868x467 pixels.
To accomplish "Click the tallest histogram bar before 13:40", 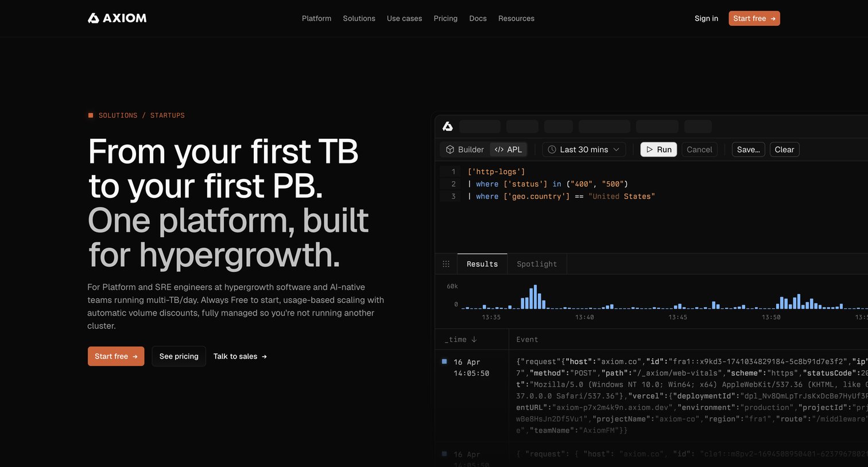I will pyautogui.click(x=535, y=297).
